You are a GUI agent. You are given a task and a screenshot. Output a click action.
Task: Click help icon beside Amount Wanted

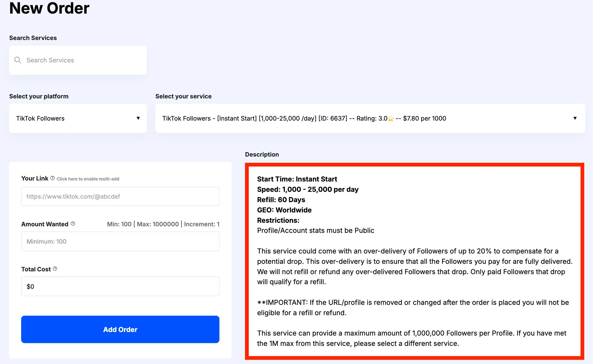coord(73,224)
